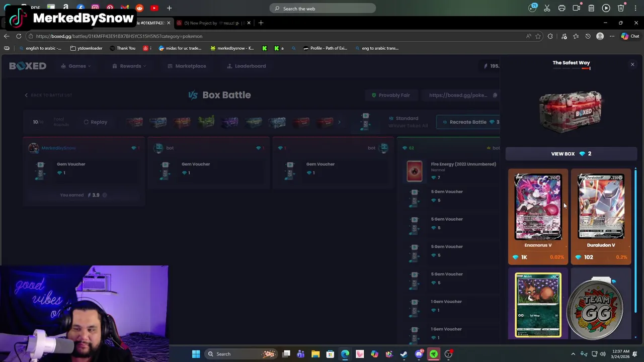Open the Enamorus V card

pyautogui.click(x=538, y=217)
